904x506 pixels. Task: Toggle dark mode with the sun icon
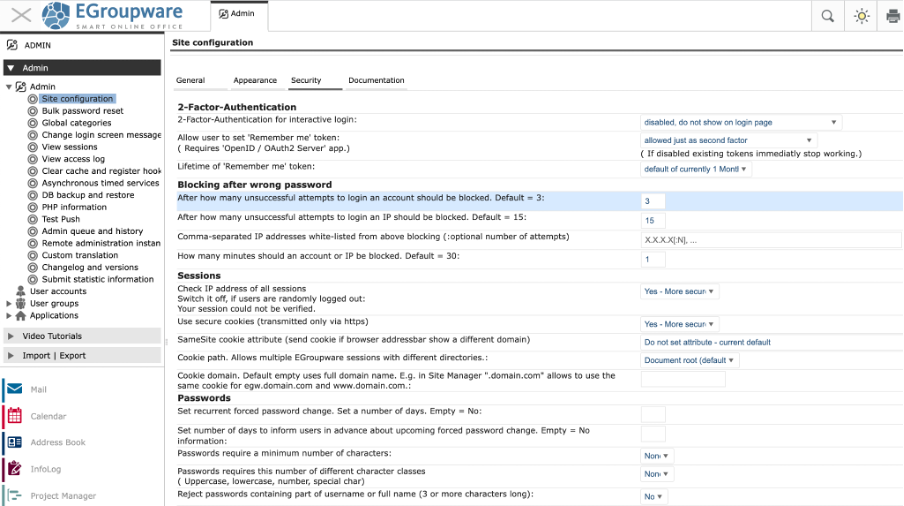pyautogui.click(x=860, y=15)
